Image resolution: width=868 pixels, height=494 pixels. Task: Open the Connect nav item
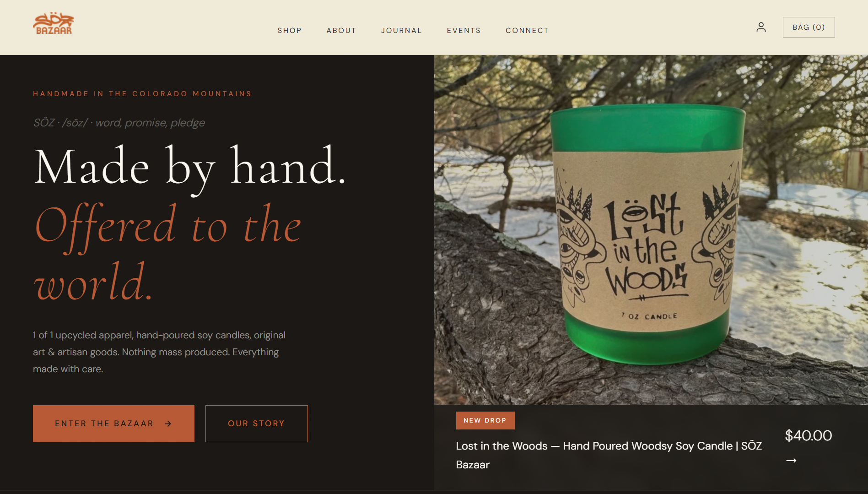pos(527,31)
